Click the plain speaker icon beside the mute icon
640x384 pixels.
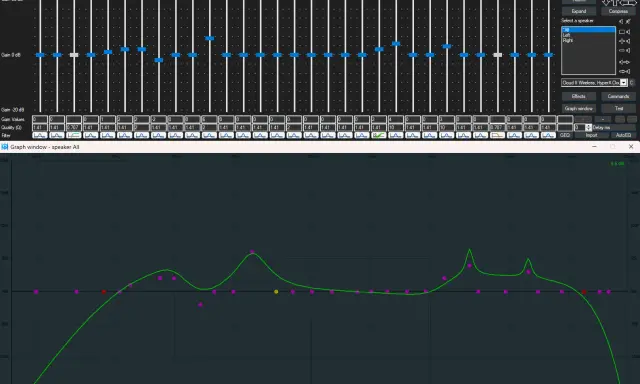pos(621,21)
